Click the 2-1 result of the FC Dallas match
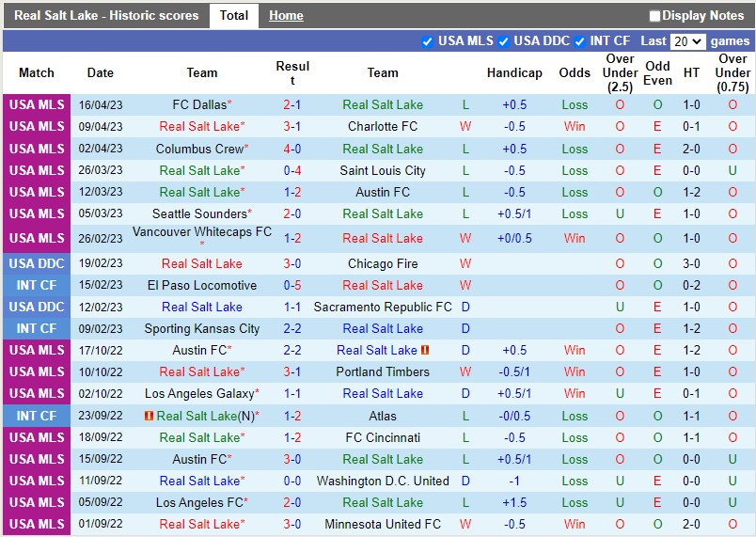 pyautogui.click(x=292, y=104)
